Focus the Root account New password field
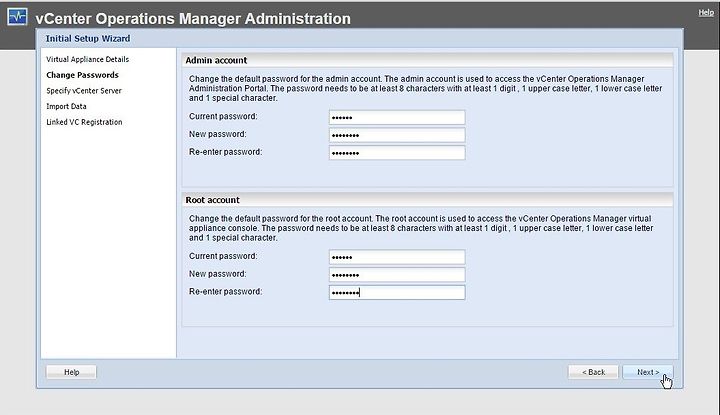The height and width of the screenshot is (415, 720). [397, 275]
